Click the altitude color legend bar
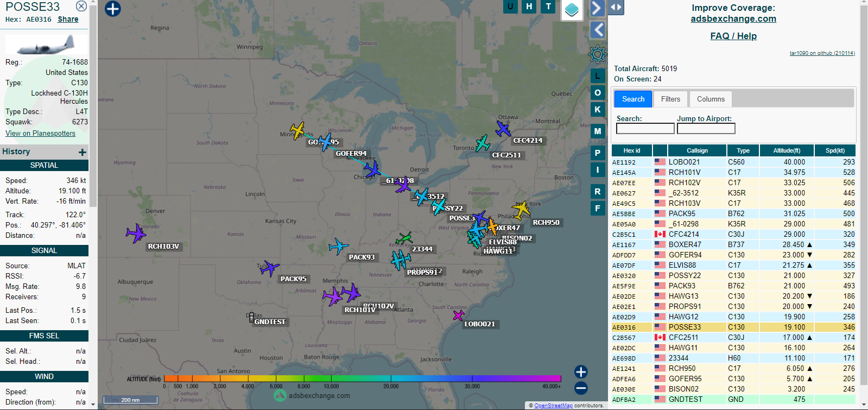Image resolution: width=868 pixels, height=410 pixels. [x=363, y=379]
